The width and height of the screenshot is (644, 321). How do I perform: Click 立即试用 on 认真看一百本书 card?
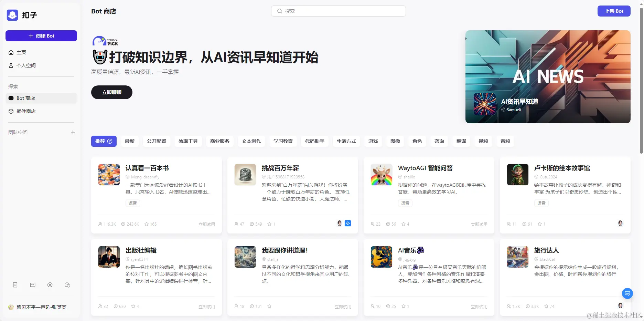(x=207, y=224)
